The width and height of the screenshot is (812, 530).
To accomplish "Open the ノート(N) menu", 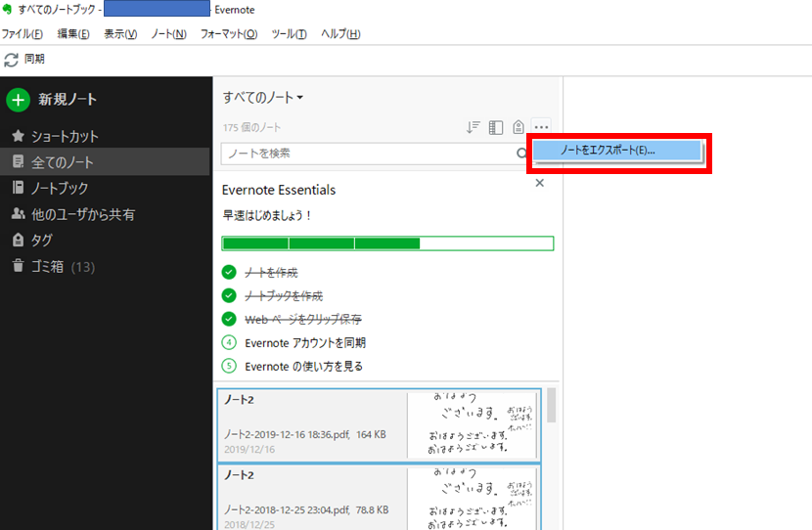I will (x=168, y=34).
